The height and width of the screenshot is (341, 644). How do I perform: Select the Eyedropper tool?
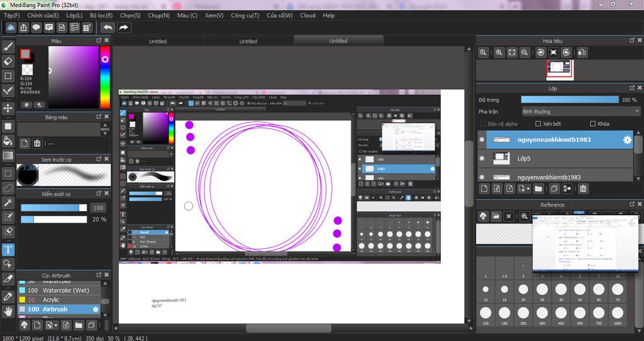pos(8,296)
